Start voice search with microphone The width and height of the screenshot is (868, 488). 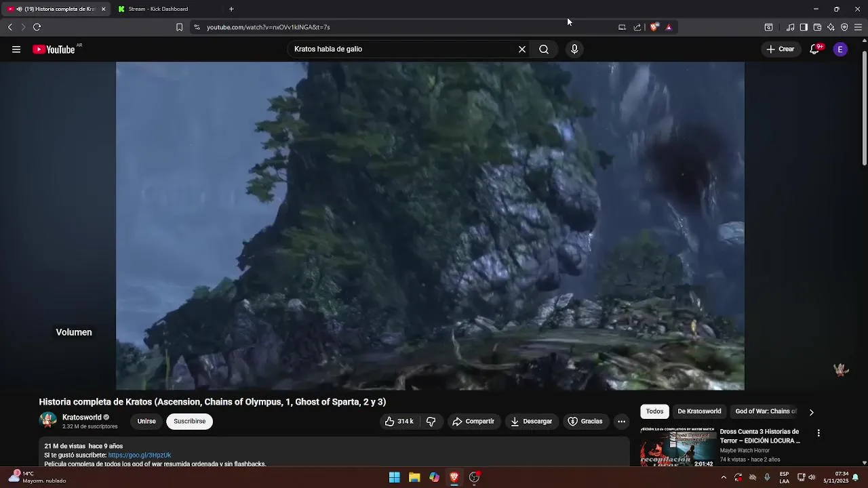574,49
